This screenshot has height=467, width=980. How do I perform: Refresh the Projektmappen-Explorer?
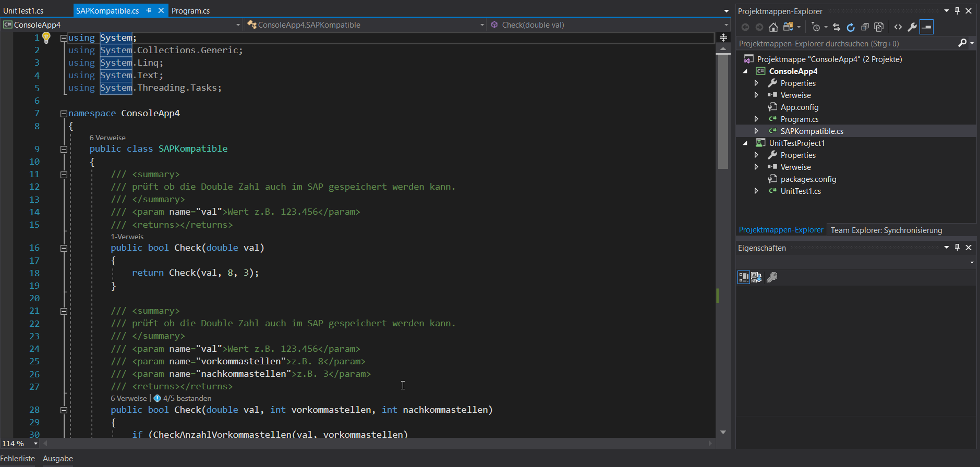pos(851,27)
